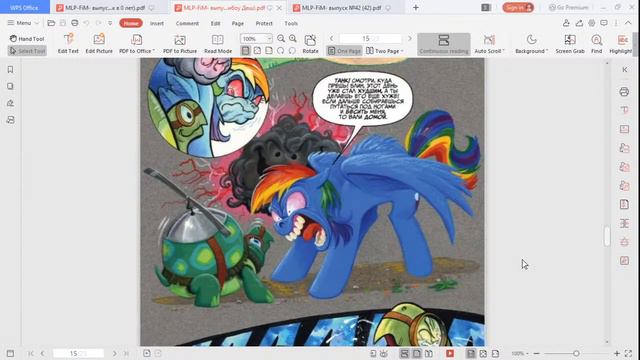Switch to the Protect tab

[264, 23]
